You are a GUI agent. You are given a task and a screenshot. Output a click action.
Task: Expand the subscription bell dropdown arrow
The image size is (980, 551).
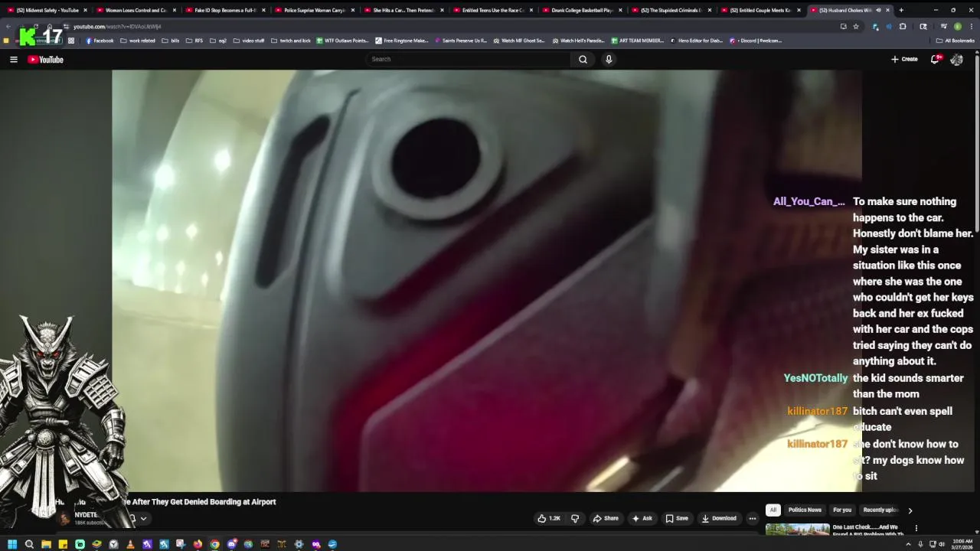(x=143, y=518)
